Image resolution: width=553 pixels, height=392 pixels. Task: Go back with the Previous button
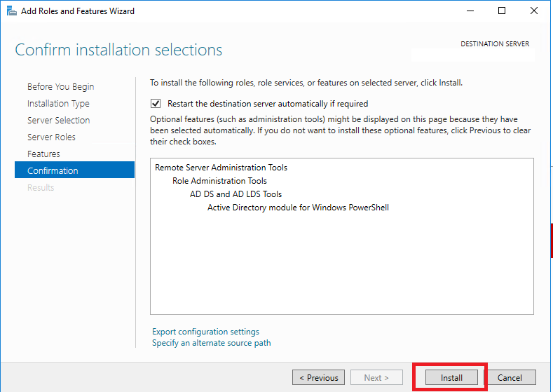tap(318, 377)
